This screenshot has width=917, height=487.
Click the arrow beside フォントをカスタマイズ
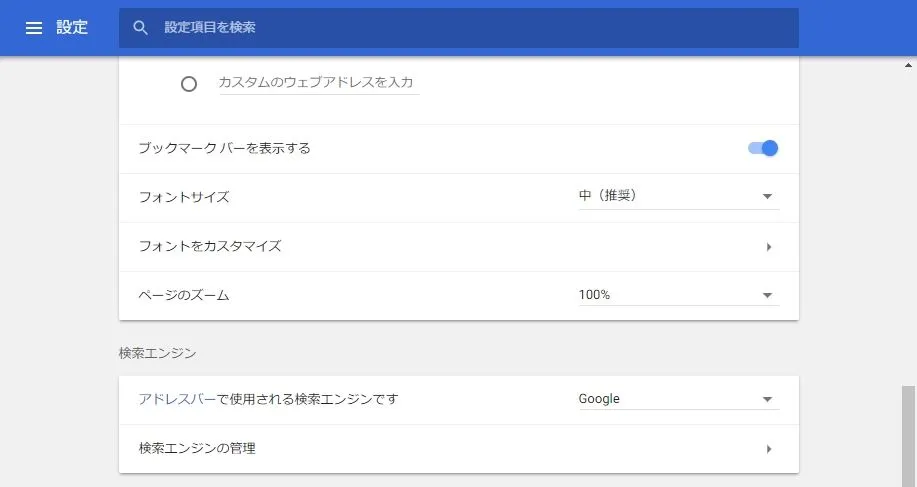click(x=768, y=247)
